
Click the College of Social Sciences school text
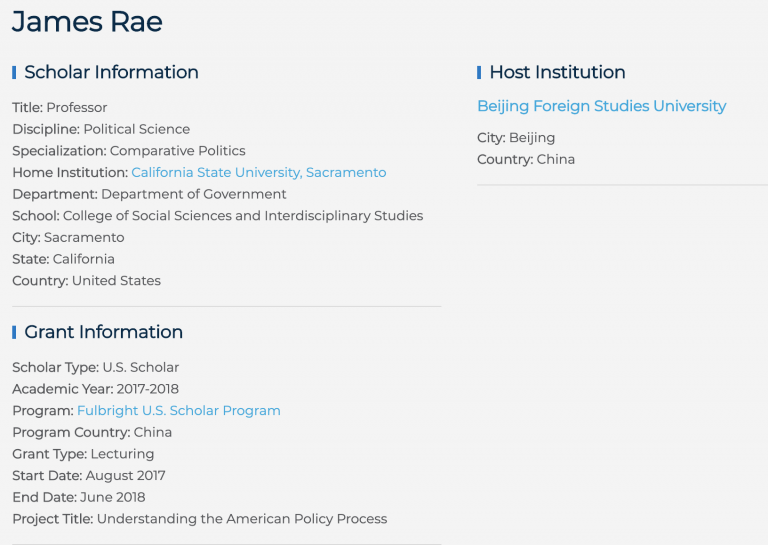(242, 216)
